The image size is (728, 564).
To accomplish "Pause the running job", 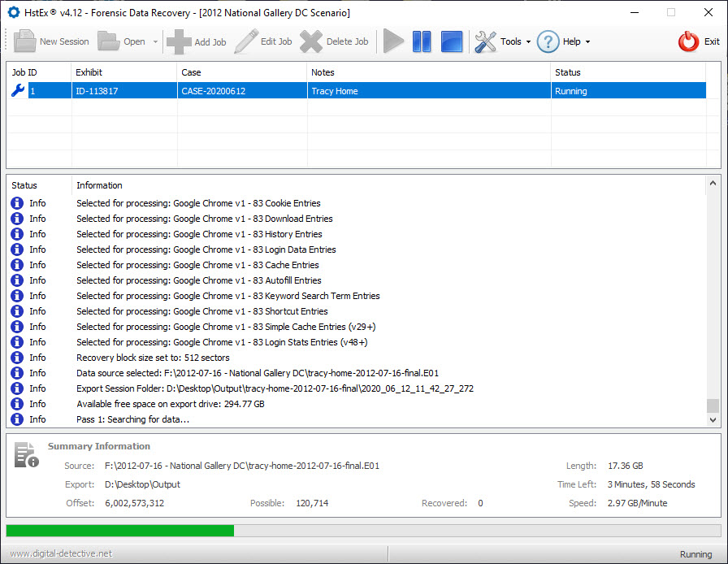I will [422, 41].
